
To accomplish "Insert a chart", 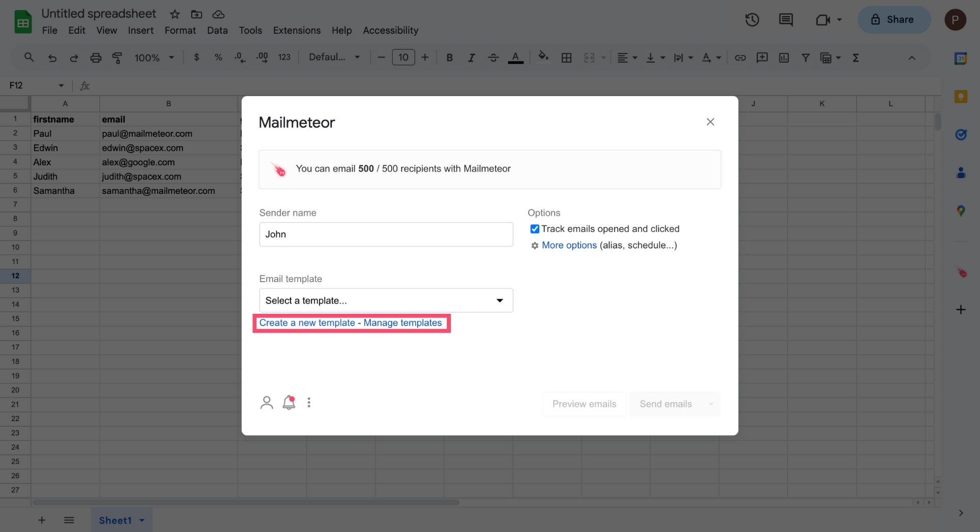I will [x=784, y=58].
